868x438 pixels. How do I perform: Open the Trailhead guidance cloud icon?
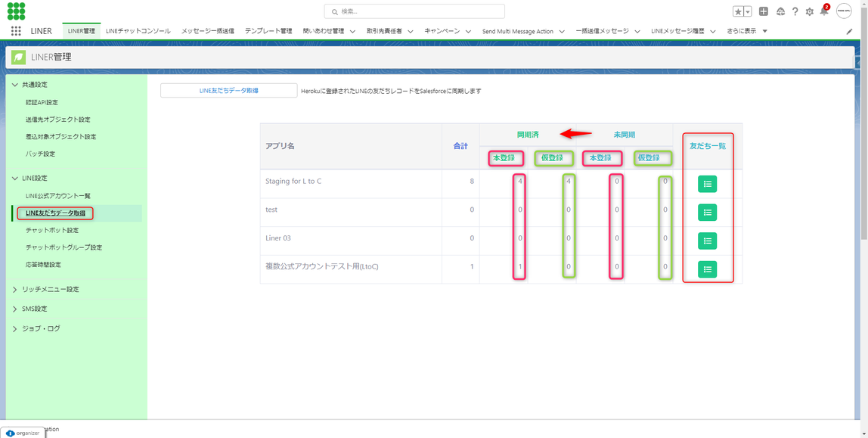pos(780,11)
